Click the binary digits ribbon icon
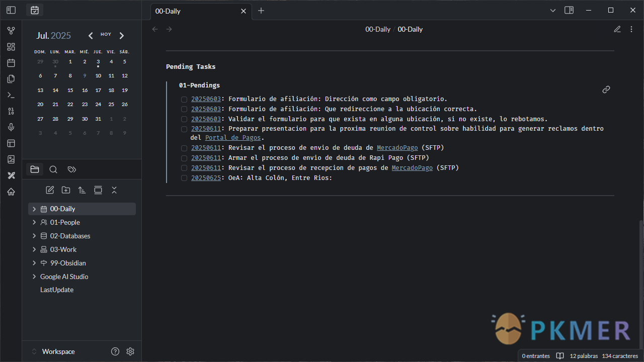The image size is (644, 362). point(11,111)
